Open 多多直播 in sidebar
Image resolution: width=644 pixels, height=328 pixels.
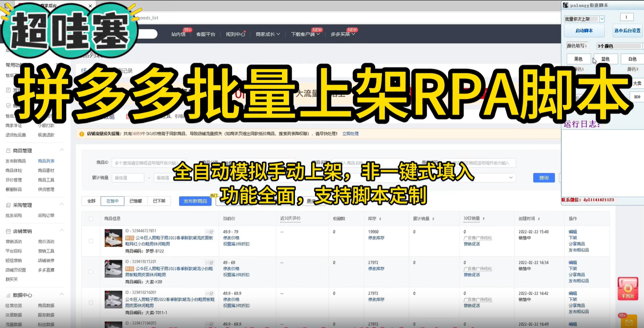pos(46,270)
